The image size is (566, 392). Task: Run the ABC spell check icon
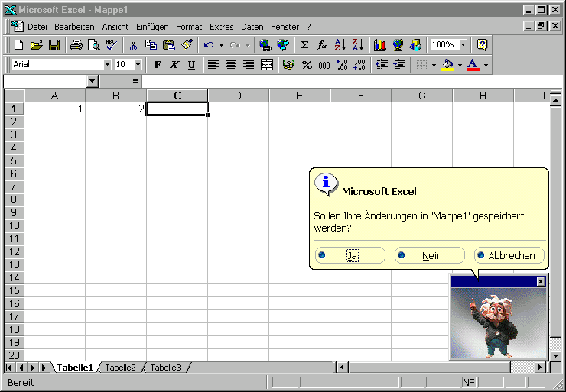pos(112,45)
